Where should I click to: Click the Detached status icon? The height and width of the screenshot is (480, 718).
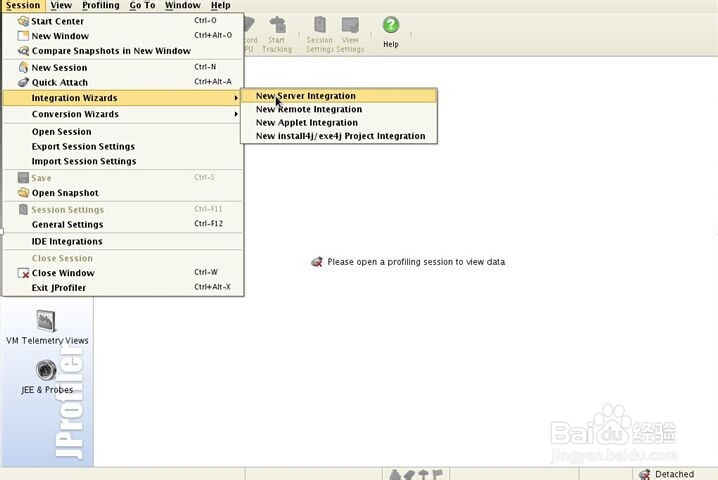tap(644, 475)
